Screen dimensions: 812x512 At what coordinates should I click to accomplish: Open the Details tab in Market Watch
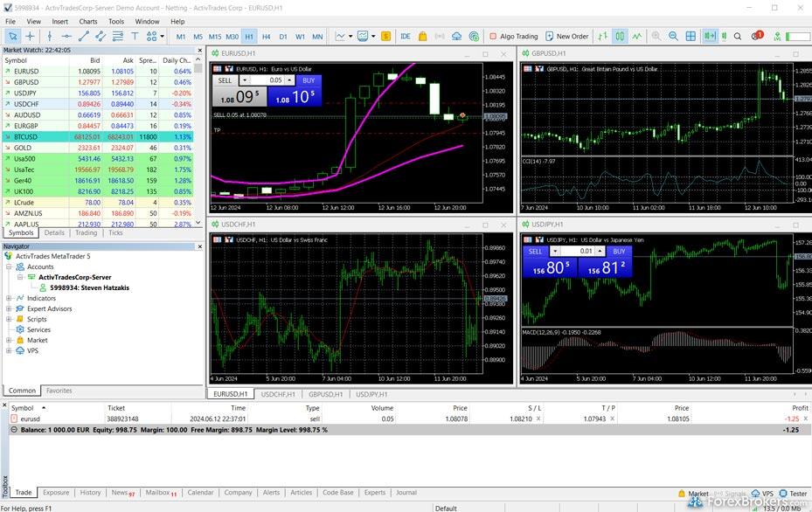[x=54, y=233]
